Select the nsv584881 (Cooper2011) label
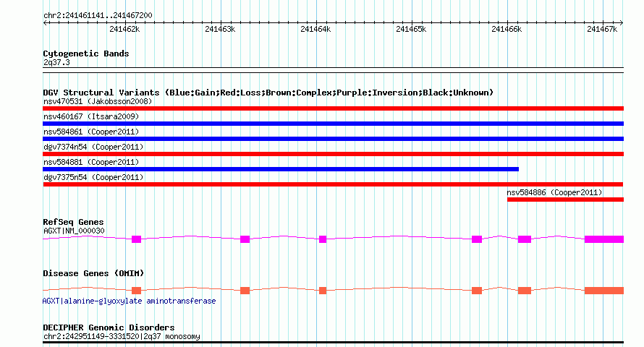The height and width of the screenshot is (347, 644). coord(91,162)
